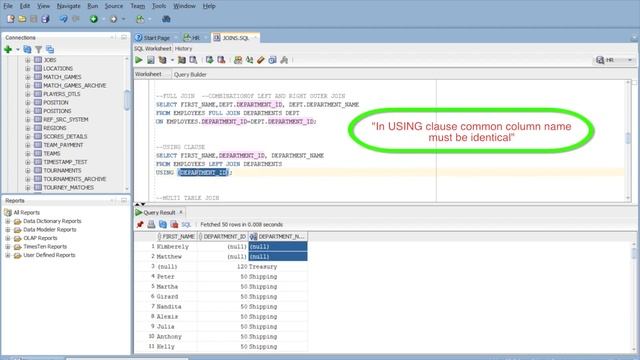Screen dimensions: 640x360
Task: Sort by DEPARTMENT_ID column header
Action: click(x=223, y=236)
